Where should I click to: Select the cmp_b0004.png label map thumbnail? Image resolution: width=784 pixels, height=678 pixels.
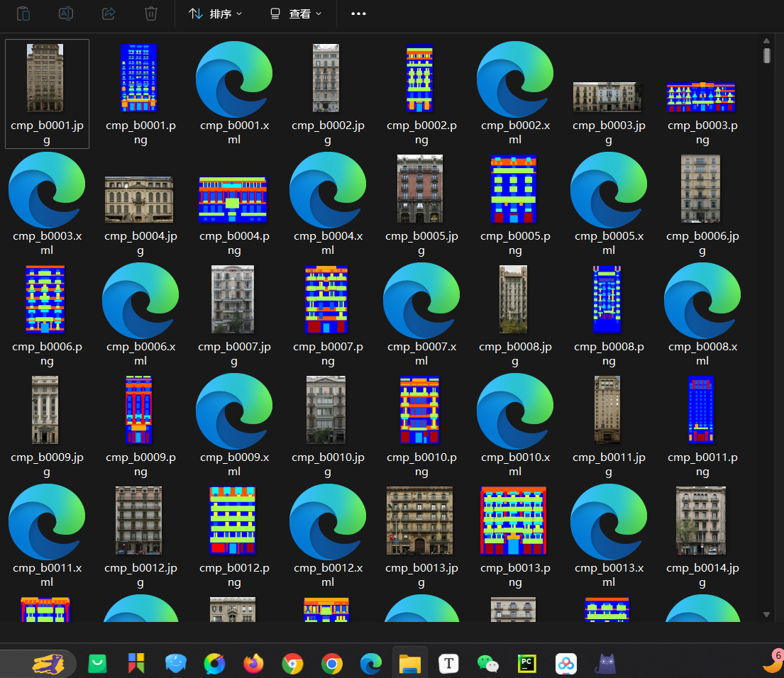233,199
